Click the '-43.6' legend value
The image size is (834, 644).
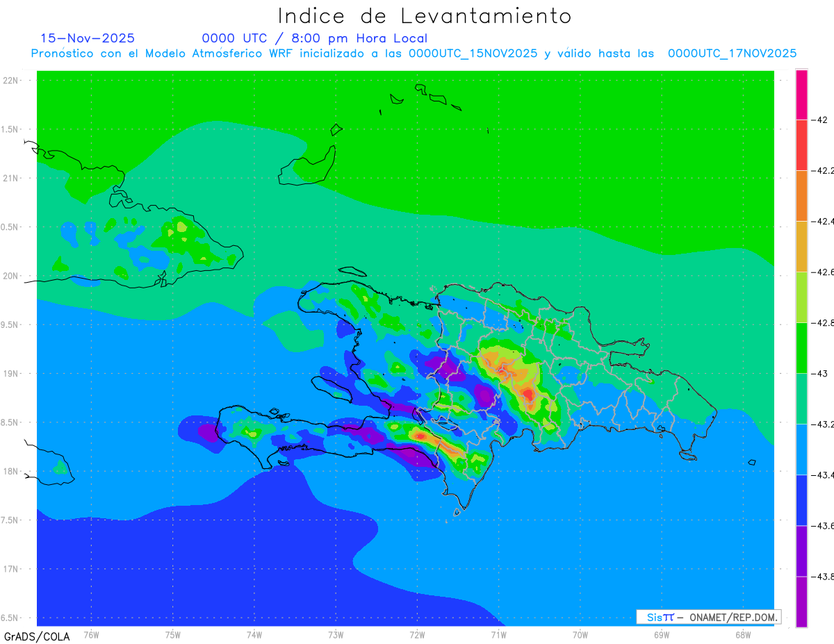[x=823, y=525]
